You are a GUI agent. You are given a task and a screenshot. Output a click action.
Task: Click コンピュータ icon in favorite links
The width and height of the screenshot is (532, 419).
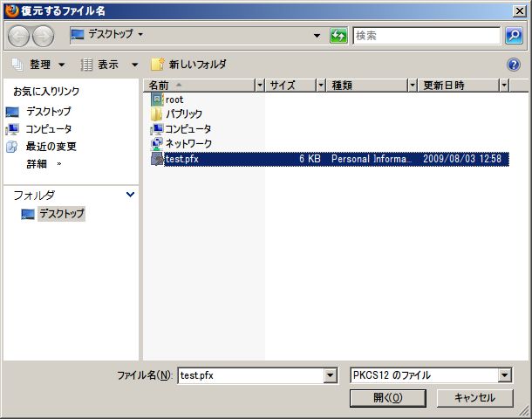point(12,129)
